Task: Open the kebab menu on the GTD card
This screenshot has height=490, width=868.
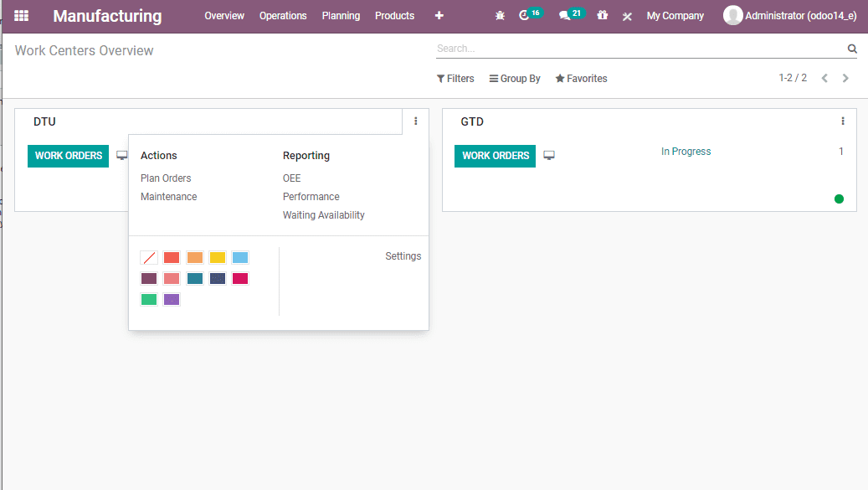Action: pos(843,121)
